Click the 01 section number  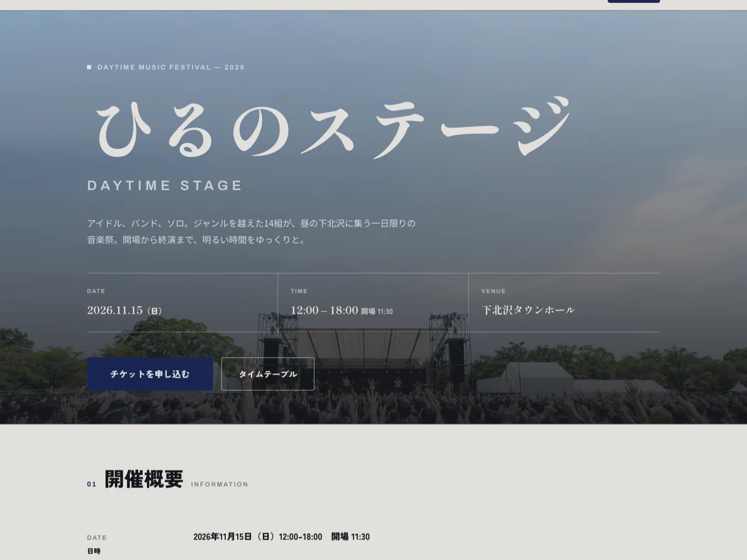point(92,484)
